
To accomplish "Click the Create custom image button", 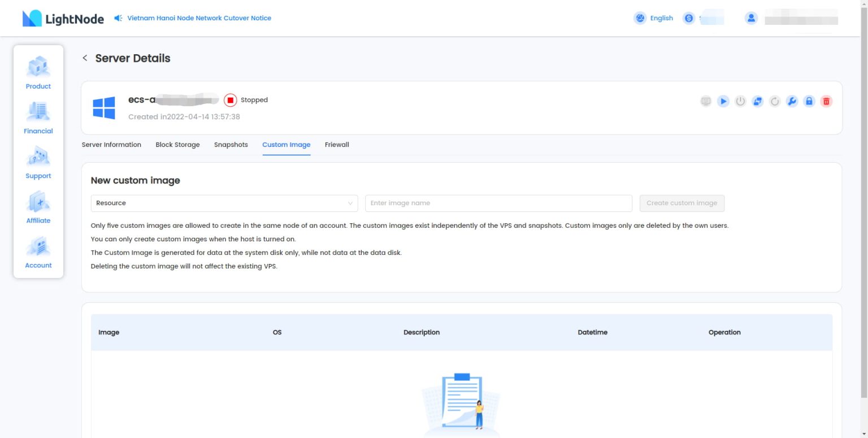I will [x=682, y=203].
